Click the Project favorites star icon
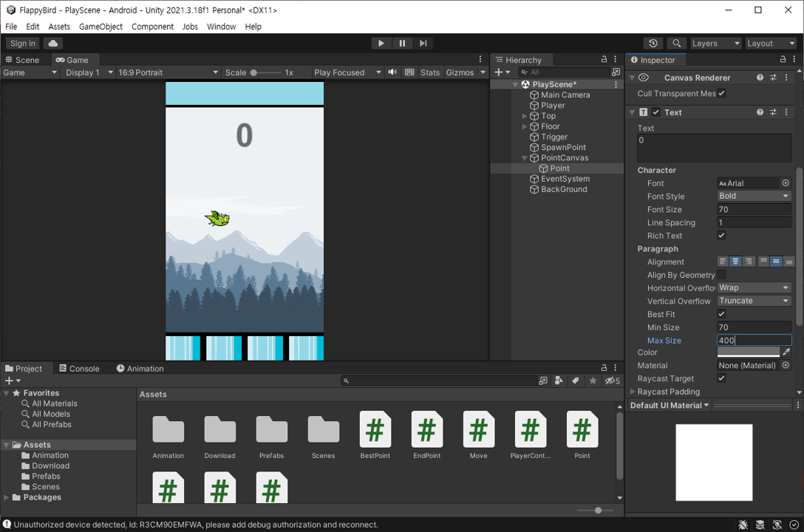This screenshot has width=804, height=532. tap(593, 381)
